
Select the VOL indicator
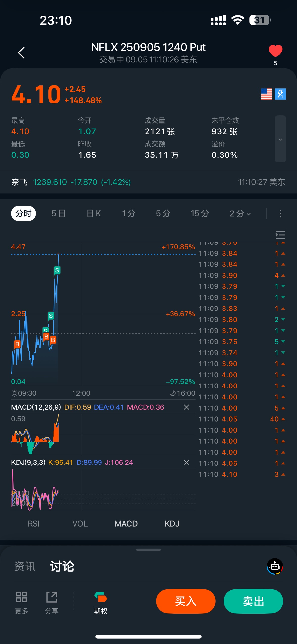[x=80, y=523]
